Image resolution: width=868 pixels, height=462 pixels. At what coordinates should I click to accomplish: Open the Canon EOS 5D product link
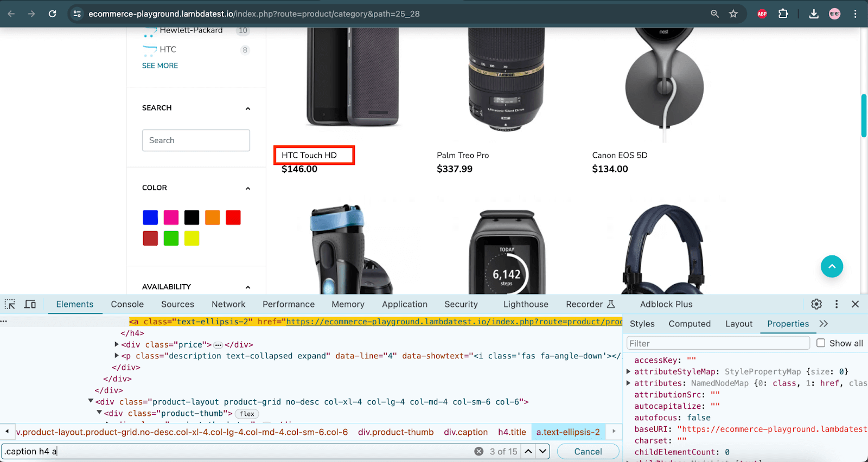620,155
